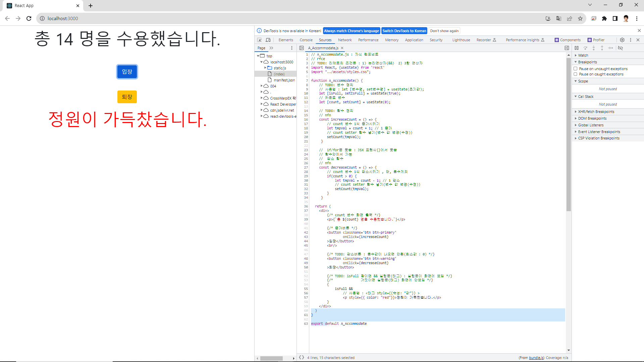Image resolution: width=644 pixels, height=362 pixels.
Task: Expand the React Developer tree node
Action: click(x=262, y=104)
